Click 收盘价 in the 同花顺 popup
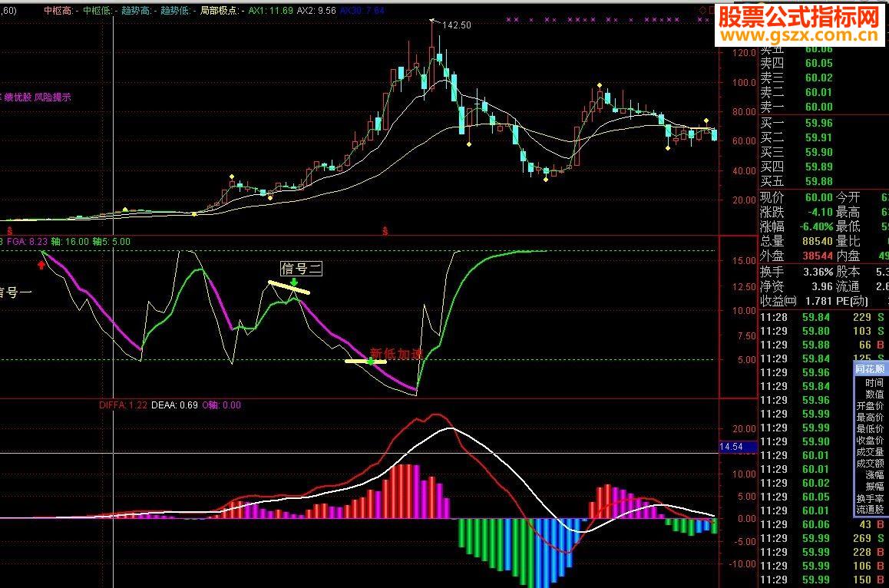The height and width of the screenshot is (588, 889). coord(870,441)
